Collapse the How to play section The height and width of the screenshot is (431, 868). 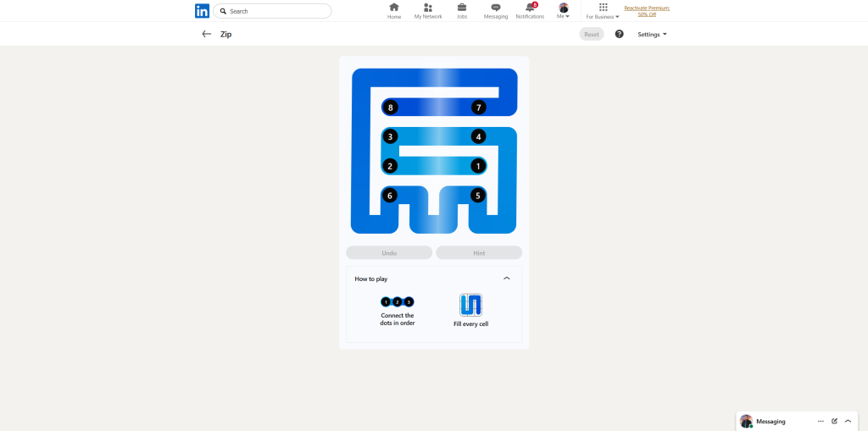pos(507,279)
